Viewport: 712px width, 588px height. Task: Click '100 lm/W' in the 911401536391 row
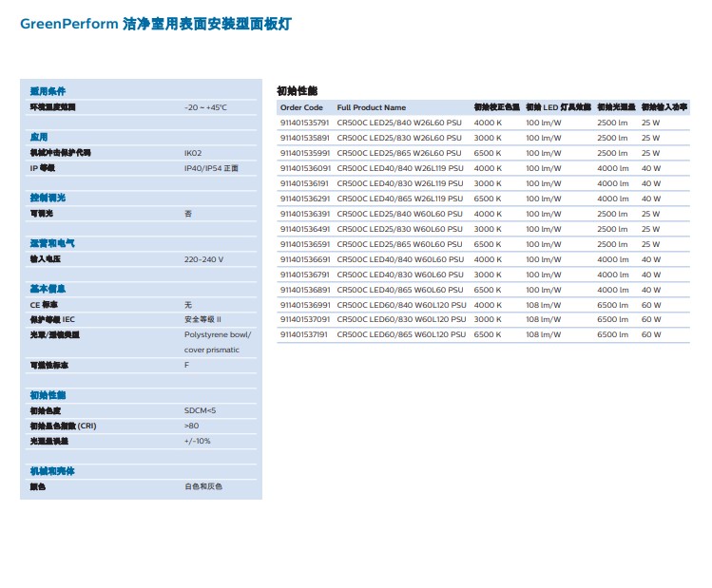tap(544, 214)
